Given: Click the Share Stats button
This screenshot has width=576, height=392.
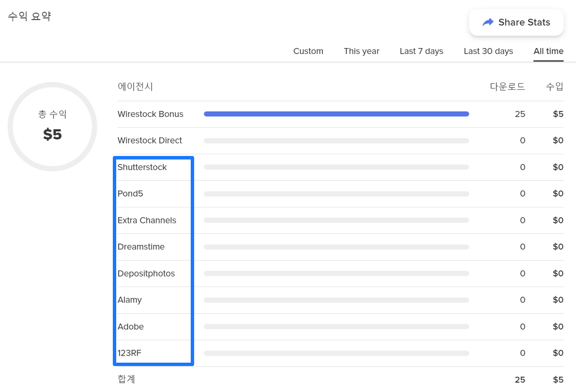Looking at the screenshot, I should point(516,22).
